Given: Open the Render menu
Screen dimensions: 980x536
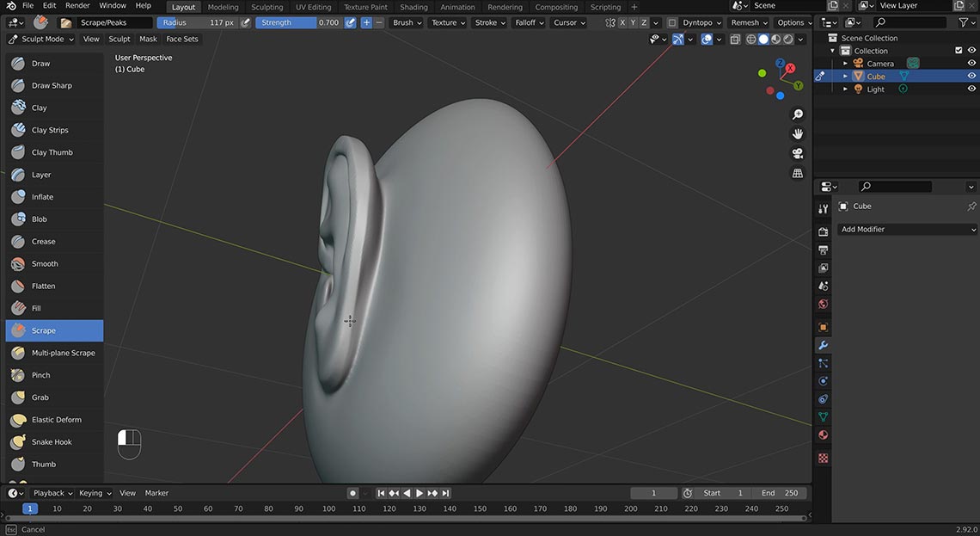Looking at the screenshot, I should [77, 6].
